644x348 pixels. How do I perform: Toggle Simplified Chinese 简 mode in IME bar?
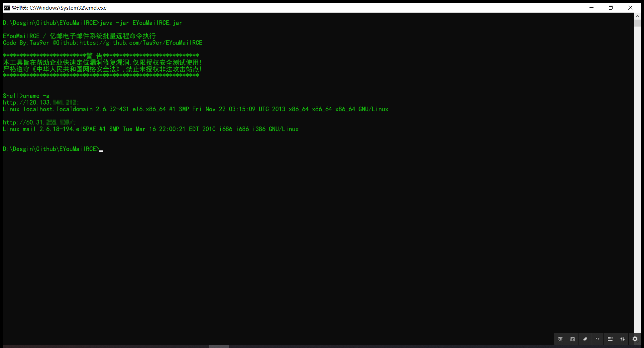[573, 339]
